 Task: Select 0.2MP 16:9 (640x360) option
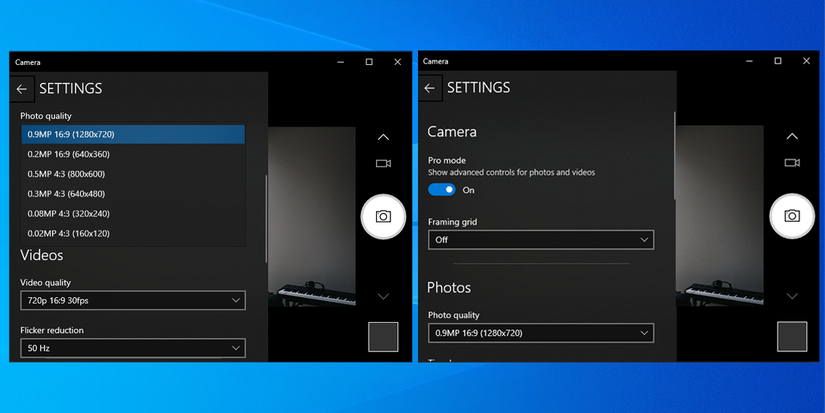(133, 154)
